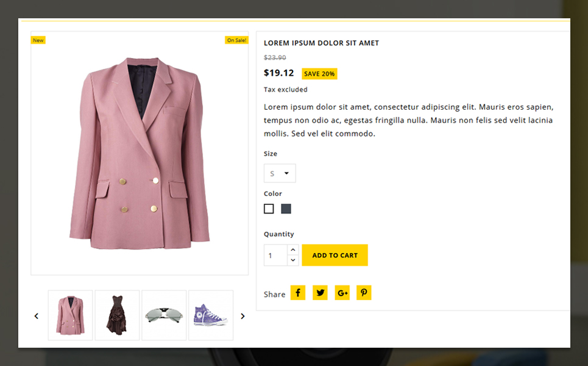Show previous thumbnails with left arrow
Viewport: 588px width, 366px height.
coord(37,316)
